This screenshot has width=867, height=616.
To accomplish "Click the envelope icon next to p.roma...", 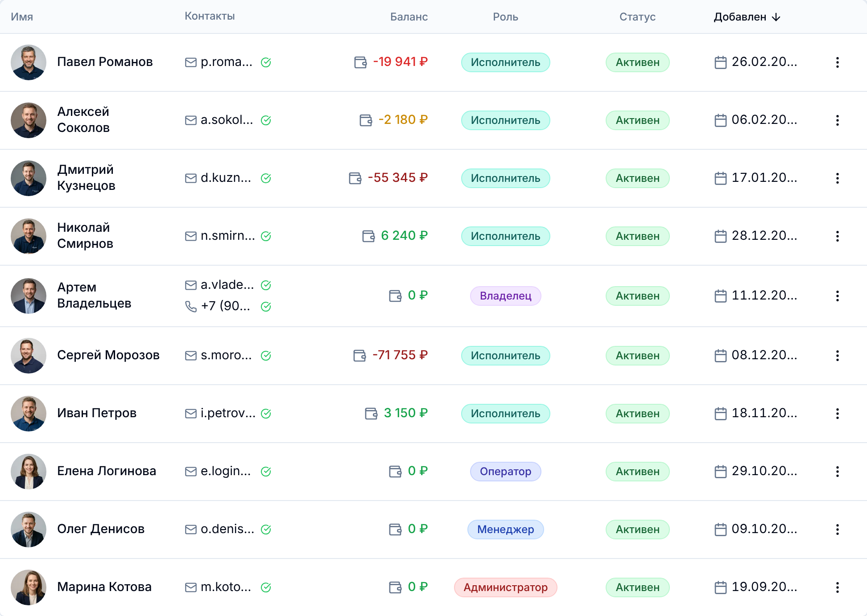I will [x=191, y=62].
